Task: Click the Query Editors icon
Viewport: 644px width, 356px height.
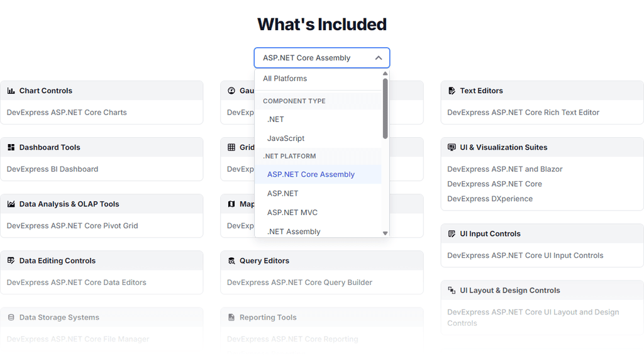Action: (231, 261)
